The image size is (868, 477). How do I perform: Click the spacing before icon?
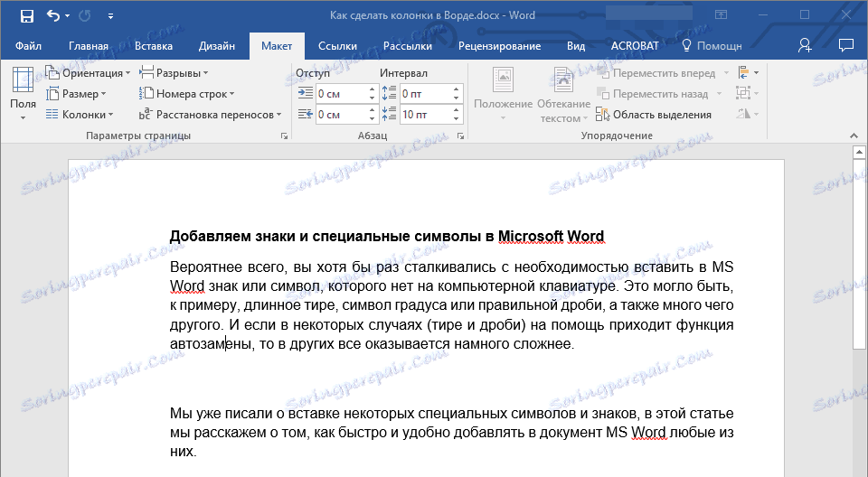click(389, 93)
